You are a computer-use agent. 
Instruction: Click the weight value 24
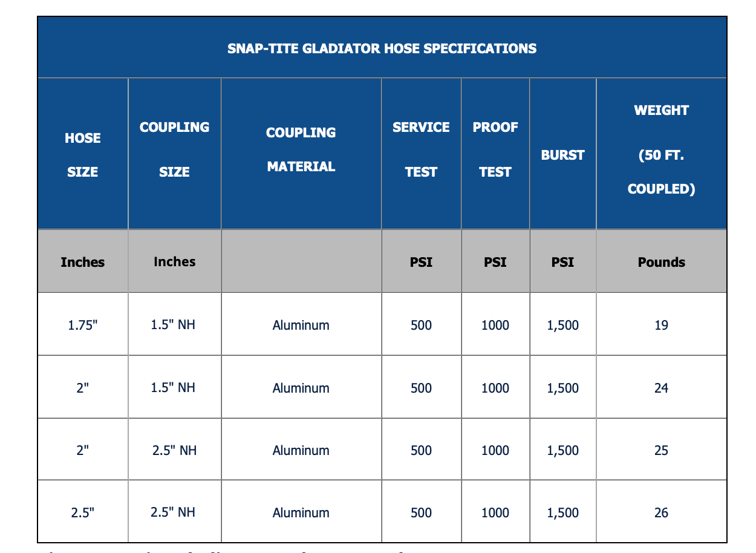[x=661, y=388]
